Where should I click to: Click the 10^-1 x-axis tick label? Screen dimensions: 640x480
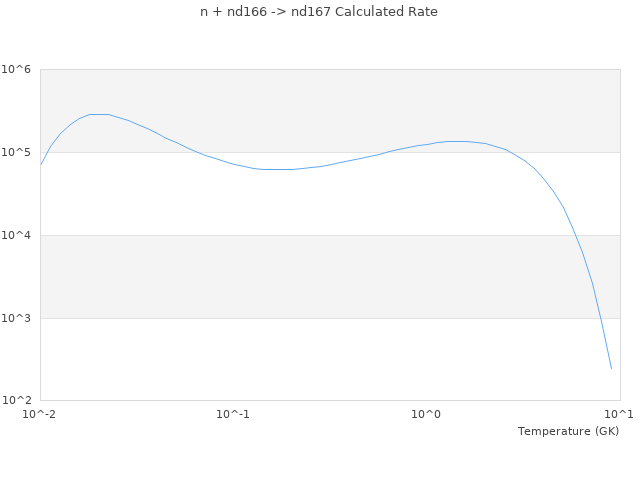pos(233,414)
